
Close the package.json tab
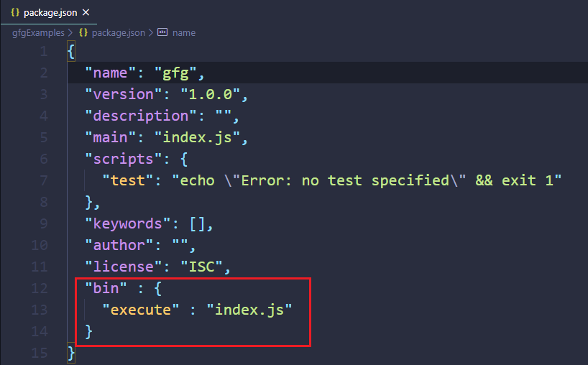coord(86,12)
